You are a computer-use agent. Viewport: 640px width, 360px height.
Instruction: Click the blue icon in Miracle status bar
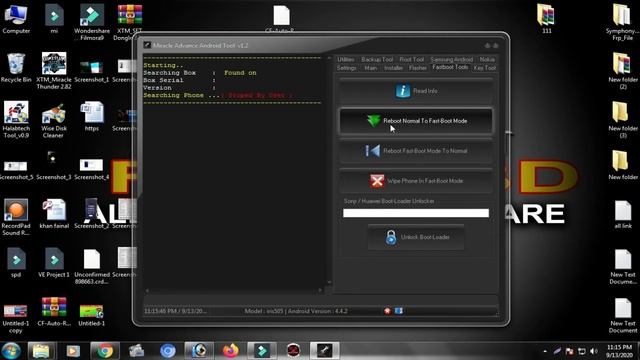[399, 311]
